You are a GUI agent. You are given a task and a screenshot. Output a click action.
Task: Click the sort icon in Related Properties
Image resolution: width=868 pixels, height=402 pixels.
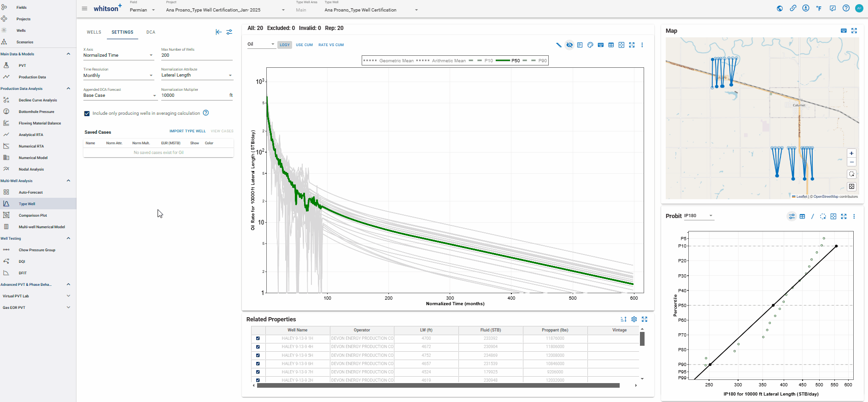tap(623, 319)
